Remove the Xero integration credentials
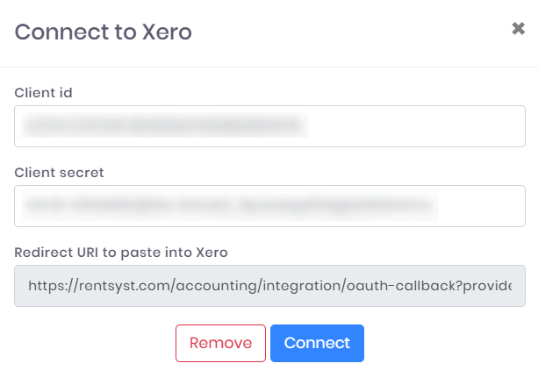Image resolution: width=538 pixels, height=392 pixels. [220, 343]
